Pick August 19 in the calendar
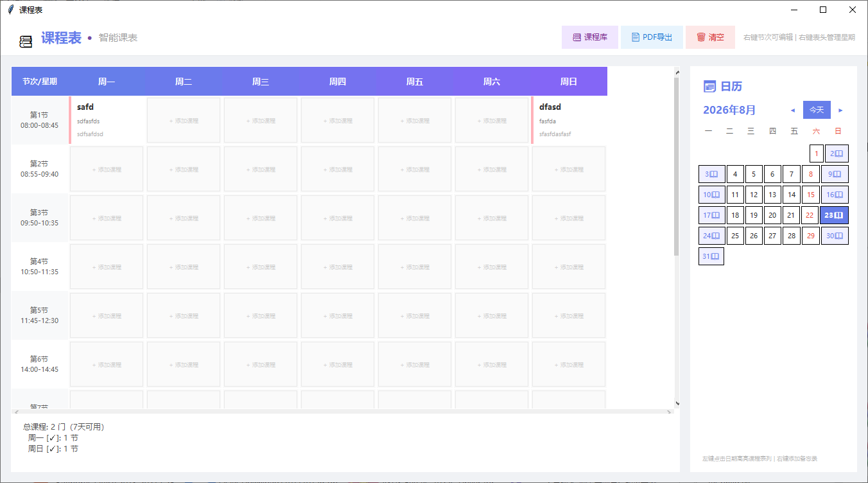The height and width of the screenshot is (483, 868). click(x=754, y=215)
